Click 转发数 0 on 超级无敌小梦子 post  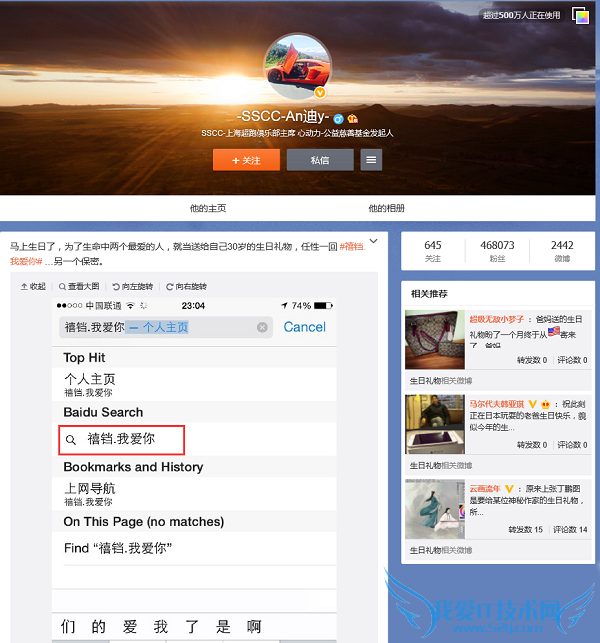tap(532, 360)
